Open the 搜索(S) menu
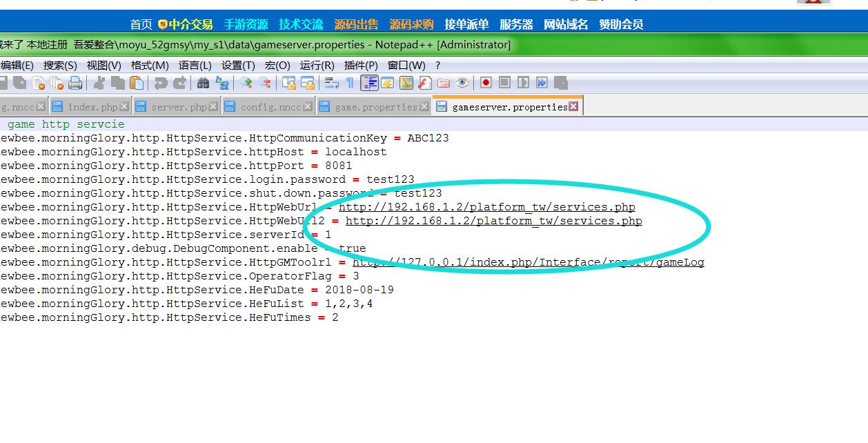 click(60, 65)
